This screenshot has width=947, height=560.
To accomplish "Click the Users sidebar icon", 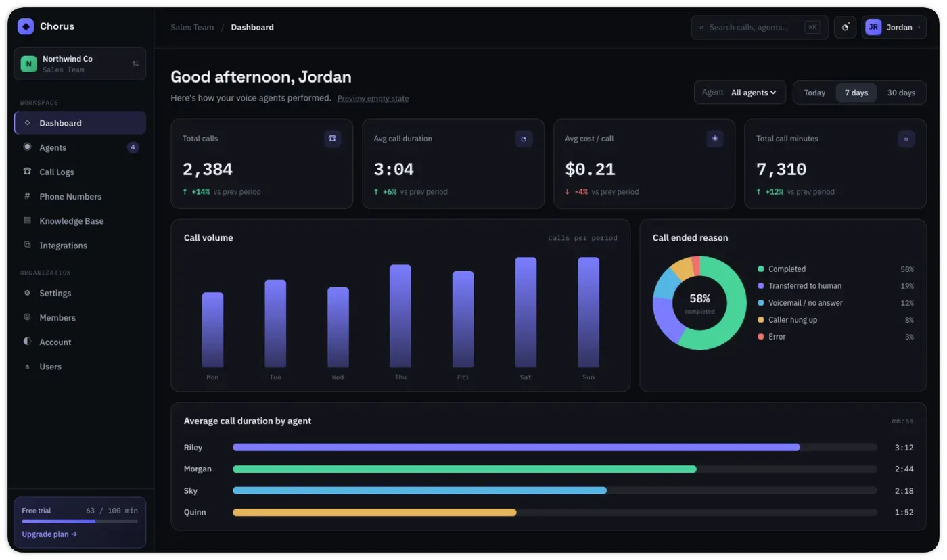I will pyautogui.click(x=27, y=366).
